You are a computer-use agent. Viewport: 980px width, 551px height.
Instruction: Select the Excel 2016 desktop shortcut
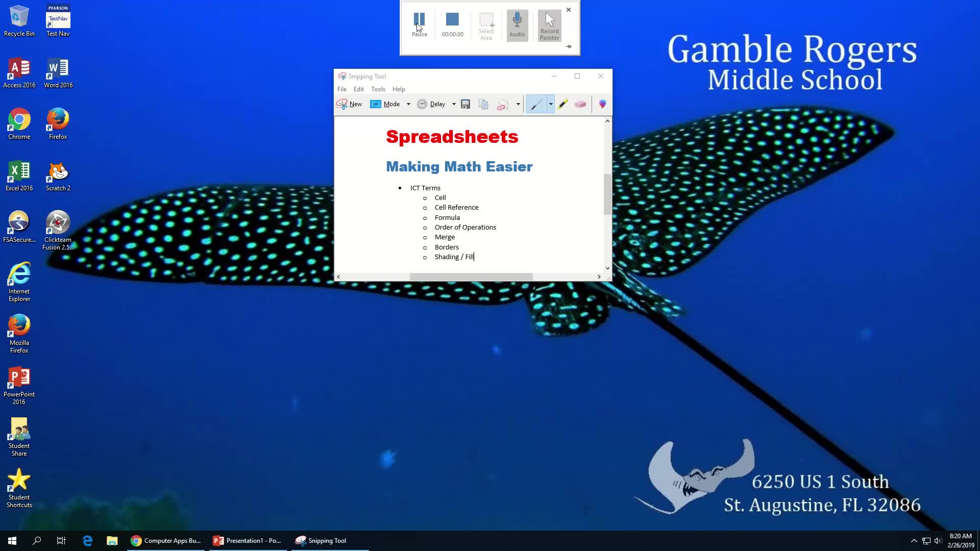[19, 176]
